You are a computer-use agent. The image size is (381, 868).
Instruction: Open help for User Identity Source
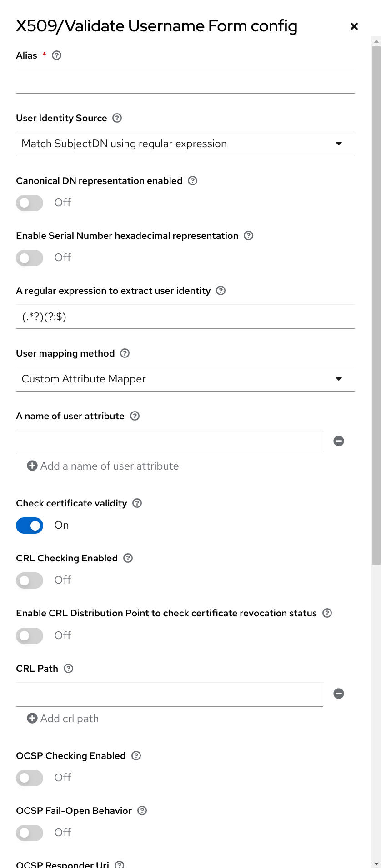tap(117, 118)
